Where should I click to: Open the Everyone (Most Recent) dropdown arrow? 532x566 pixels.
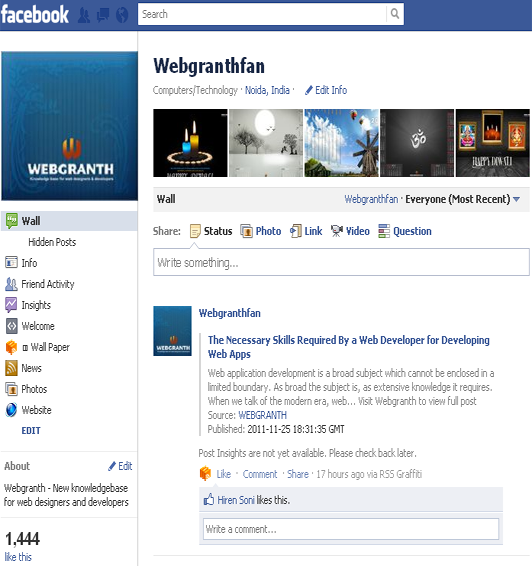pos(516,199)
